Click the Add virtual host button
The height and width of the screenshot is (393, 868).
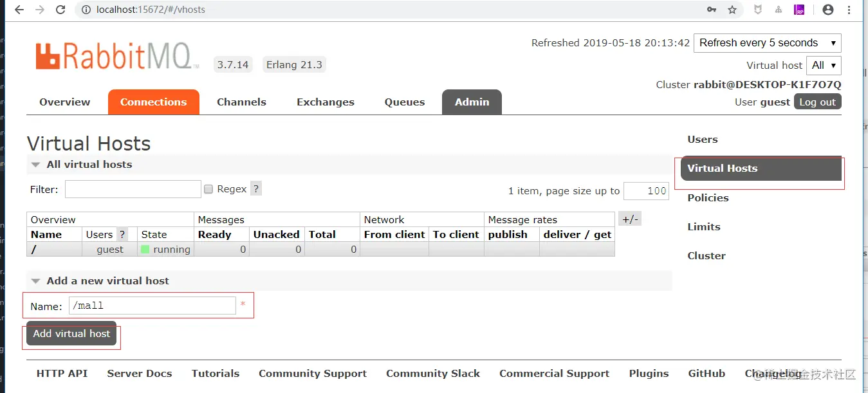pos(71,334)
